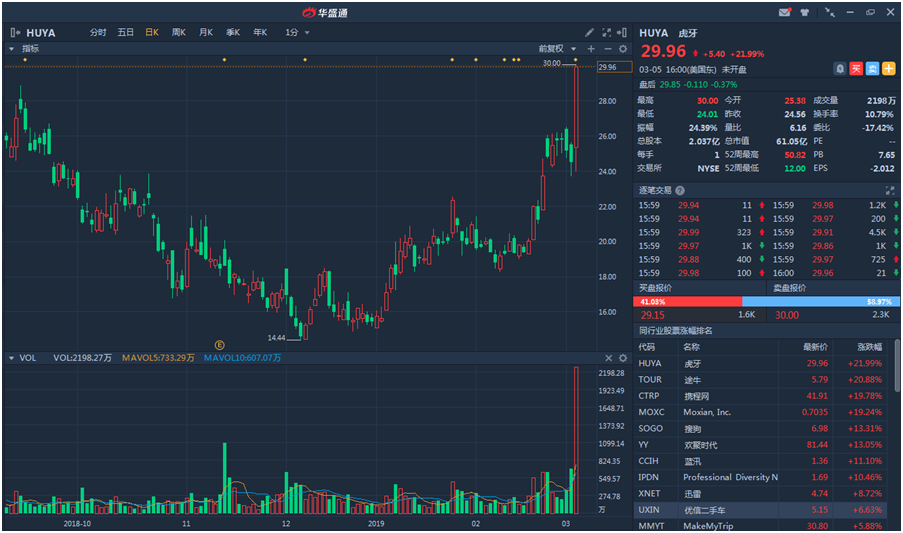This screenshot has width=903, height=533.
Task: Collapse the 指标 indicator expander
Action: click(x=11, y=48)
